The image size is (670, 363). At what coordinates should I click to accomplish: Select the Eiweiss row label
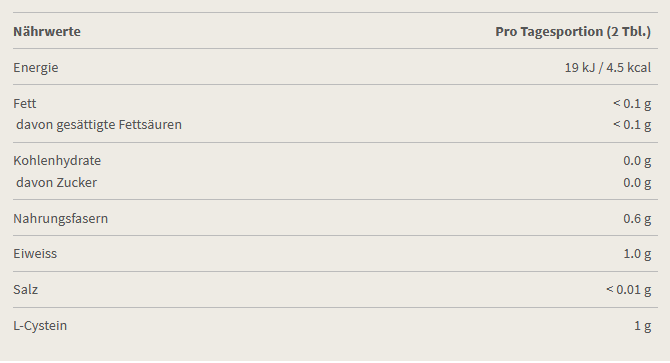click(35, 254)
